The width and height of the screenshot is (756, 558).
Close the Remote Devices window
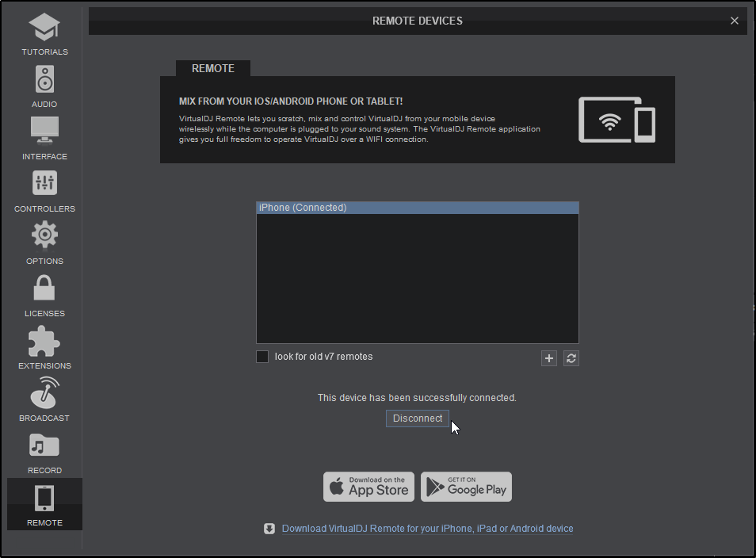click(735, 21)
